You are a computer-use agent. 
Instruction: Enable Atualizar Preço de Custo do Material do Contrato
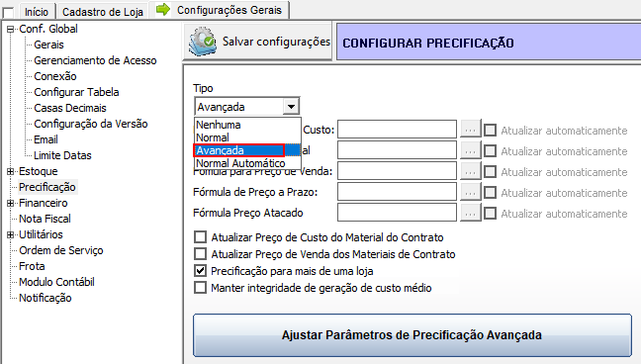point(200,237)
